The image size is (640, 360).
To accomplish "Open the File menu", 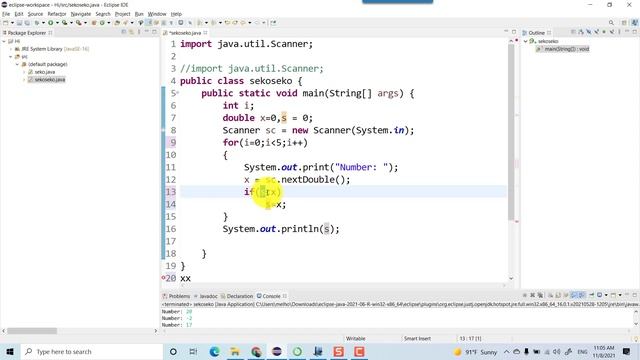I will (6, 14).
